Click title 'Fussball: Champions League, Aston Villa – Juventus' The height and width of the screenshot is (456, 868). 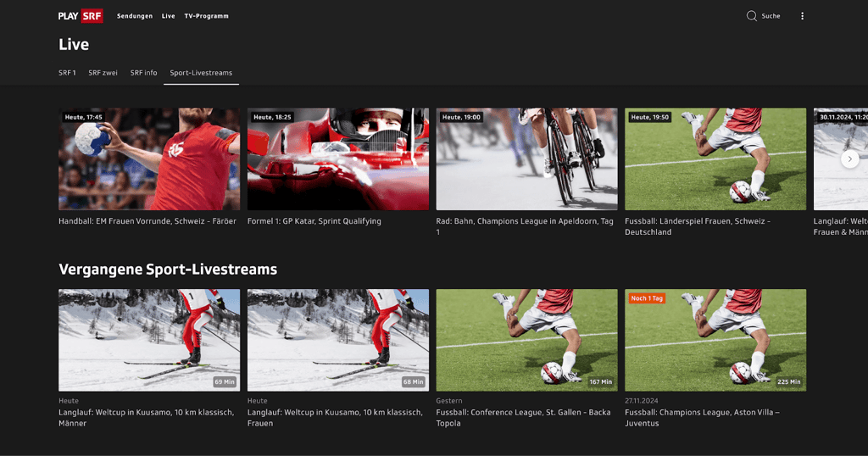coord(703,418)
